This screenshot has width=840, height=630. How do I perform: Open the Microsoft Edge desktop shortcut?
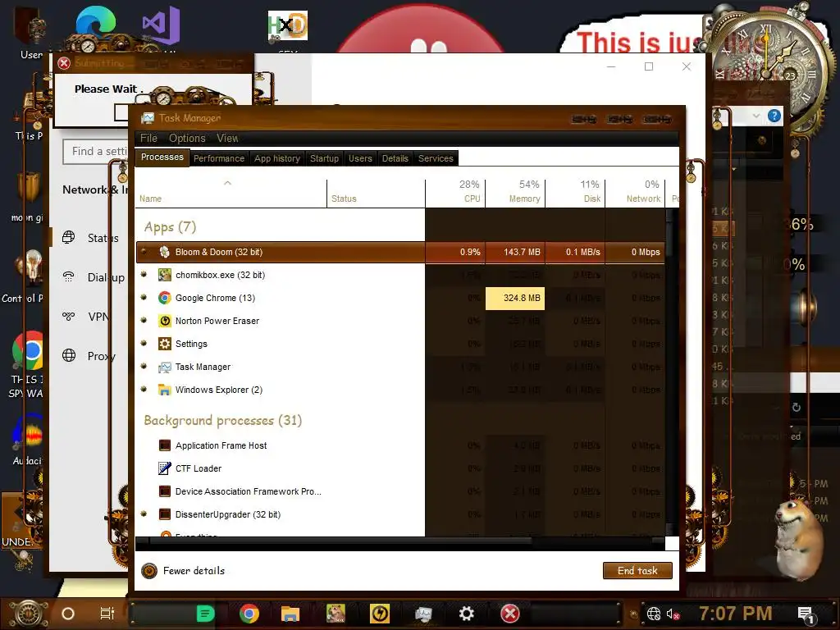pos(96,22)
